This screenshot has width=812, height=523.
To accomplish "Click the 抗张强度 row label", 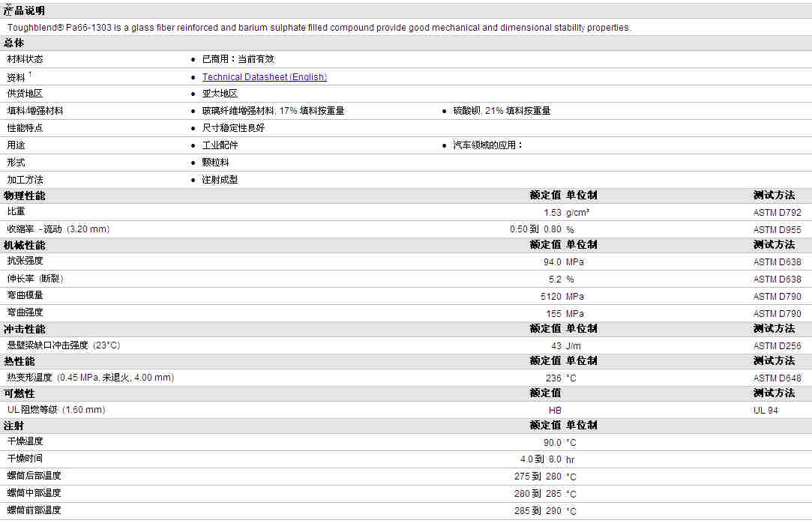I will tap(25, 261).
